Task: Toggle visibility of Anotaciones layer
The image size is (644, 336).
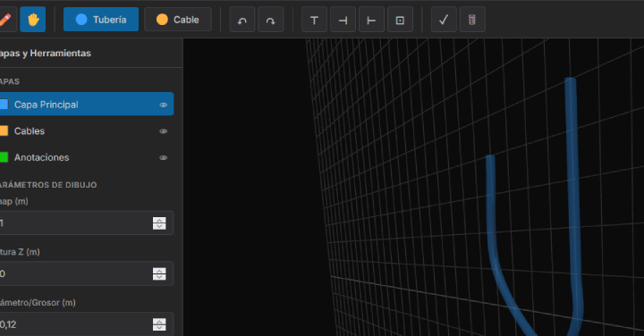Action: pyautogui.click(x=164, y=157)
